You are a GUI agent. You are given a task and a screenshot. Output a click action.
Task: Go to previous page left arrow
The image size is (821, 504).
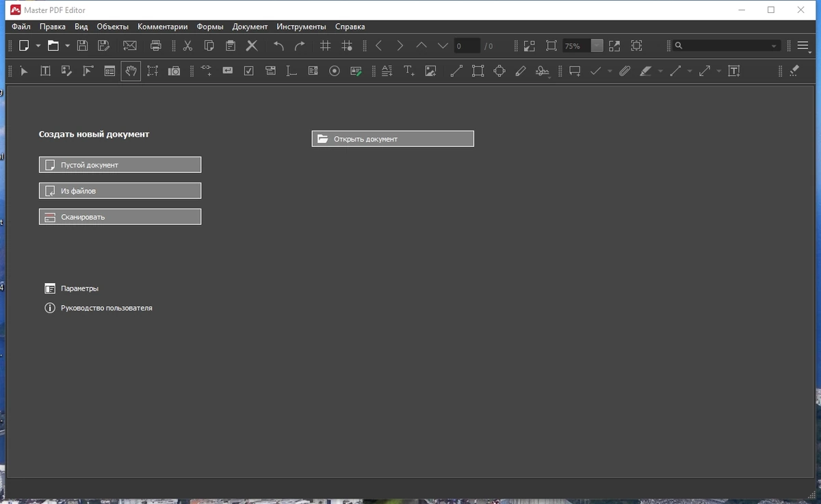(x=378, y=46)
